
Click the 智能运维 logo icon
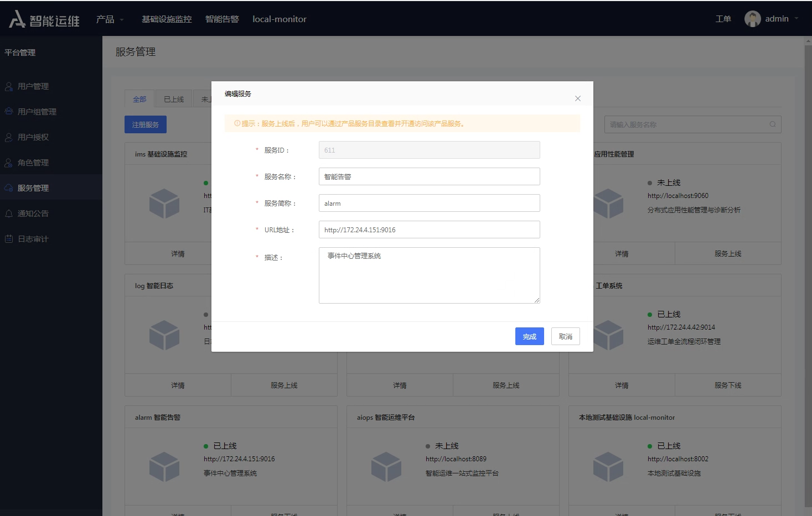[17, 19]
